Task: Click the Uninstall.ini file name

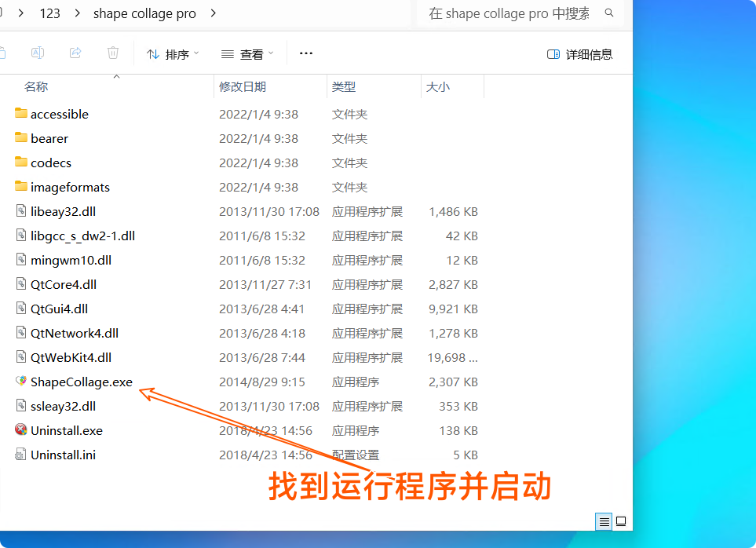Action: click(63, 455)
